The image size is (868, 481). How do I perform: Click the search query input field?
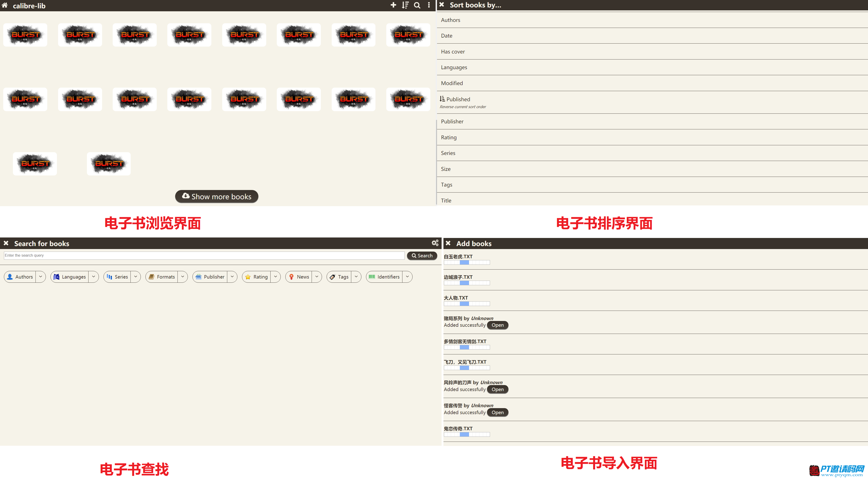pyautogui.click(x=204, y=255)
